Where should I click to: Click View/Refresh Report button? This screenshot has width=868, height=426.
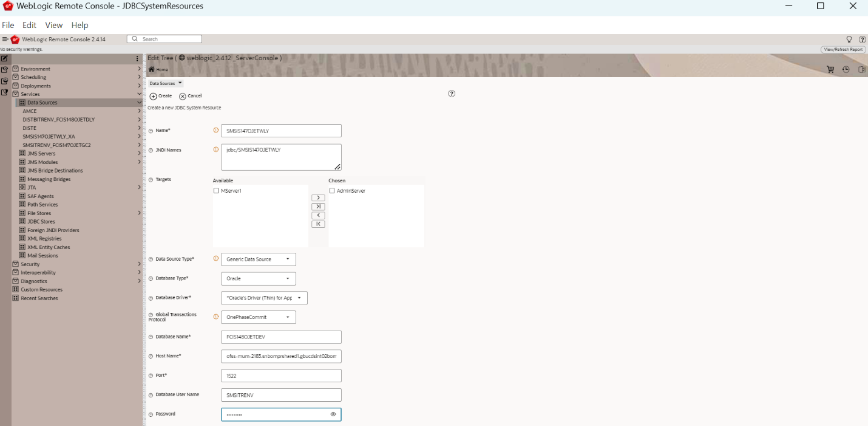coord(843,50)
